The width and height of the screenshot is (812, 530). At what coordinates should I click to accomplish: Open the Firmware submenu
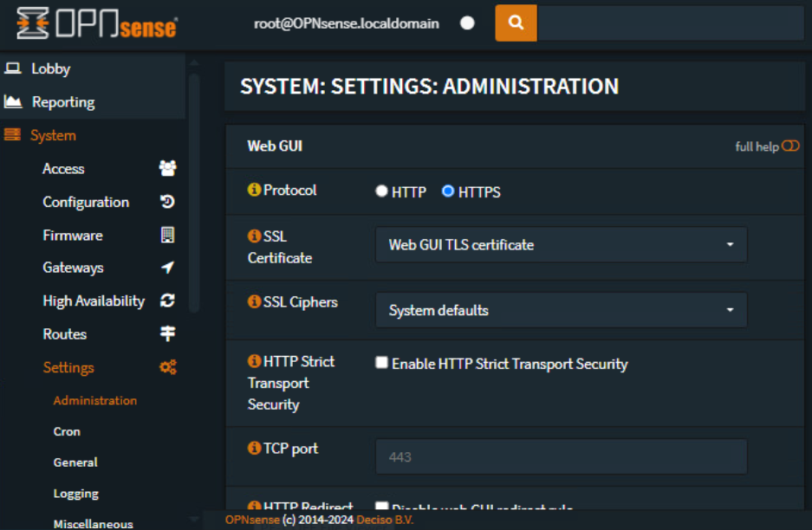pos(73,236)
